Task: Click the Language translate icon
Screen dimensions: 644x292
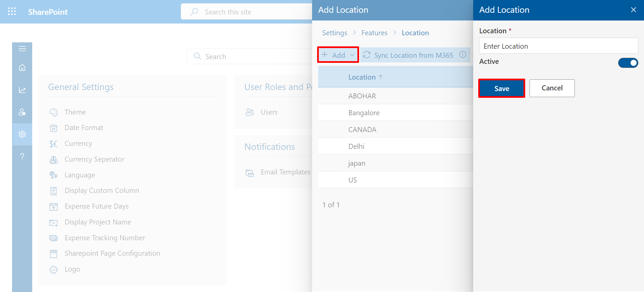Action: pyautogui.click(x=54, y=175)
